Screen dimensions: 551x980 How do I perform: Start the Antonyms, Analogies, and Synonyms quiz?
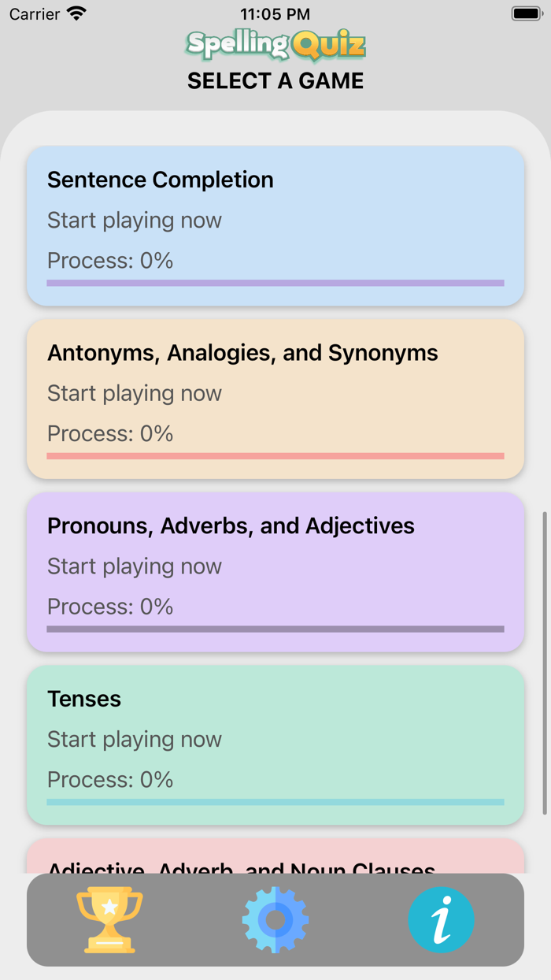click(x=275, y=398)
